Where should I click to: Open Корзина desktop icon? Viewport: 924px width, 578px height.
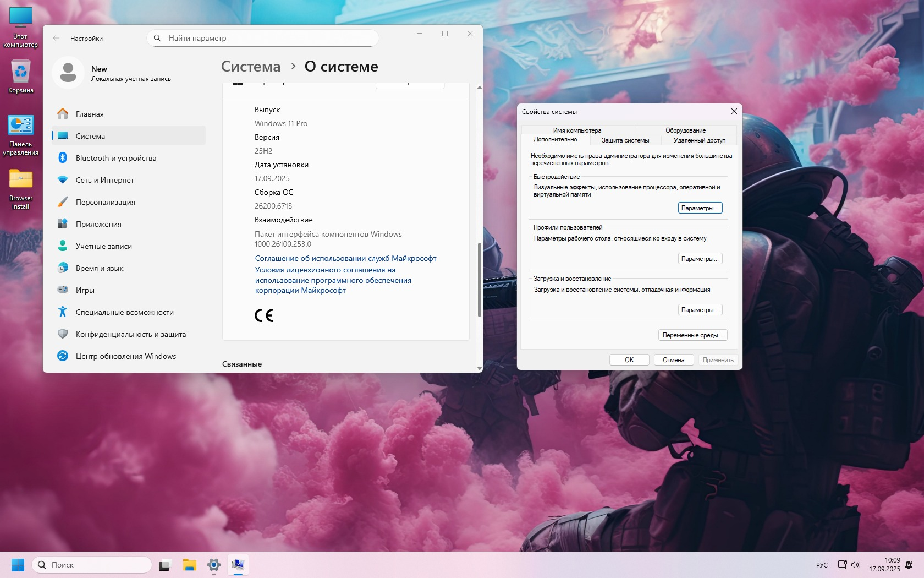21,77
